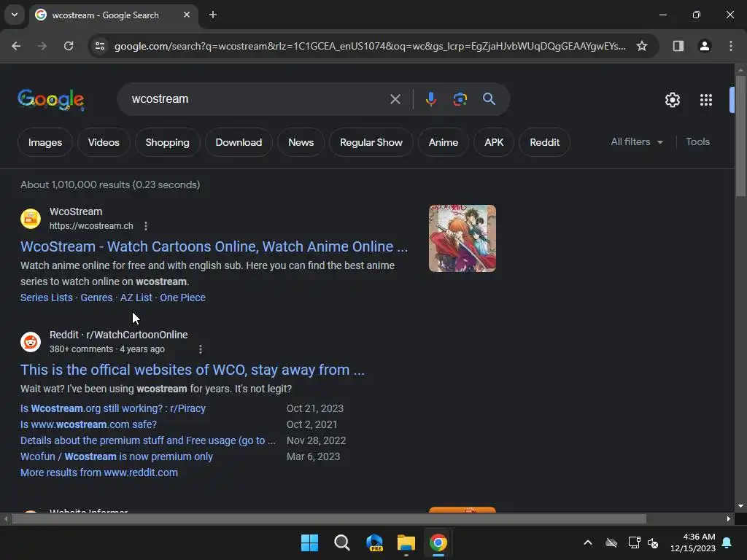The width and height of the screenshot is (747, 560).
Task: Select the APK filter chip
Action: [494, 142]
